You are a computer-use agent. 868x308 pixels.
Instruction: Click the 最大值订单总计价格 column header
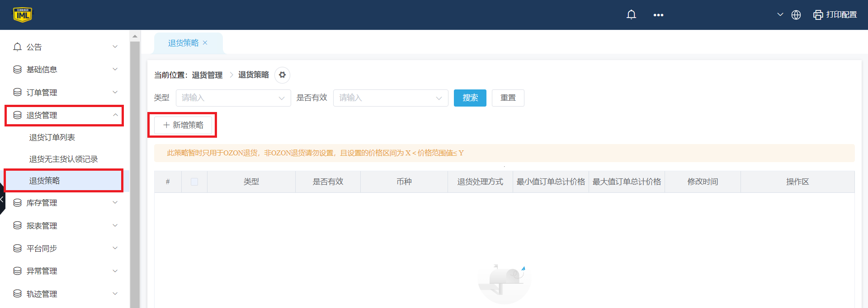coord(627,182)
